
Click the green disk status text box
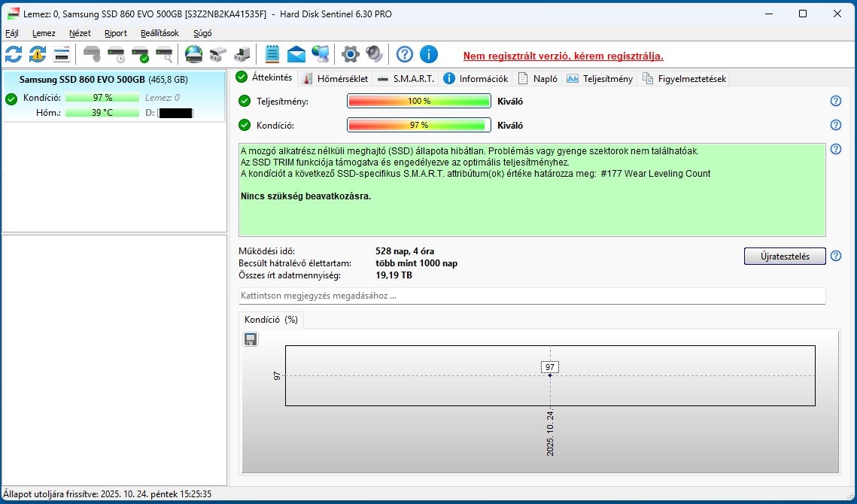coord(532,190)
